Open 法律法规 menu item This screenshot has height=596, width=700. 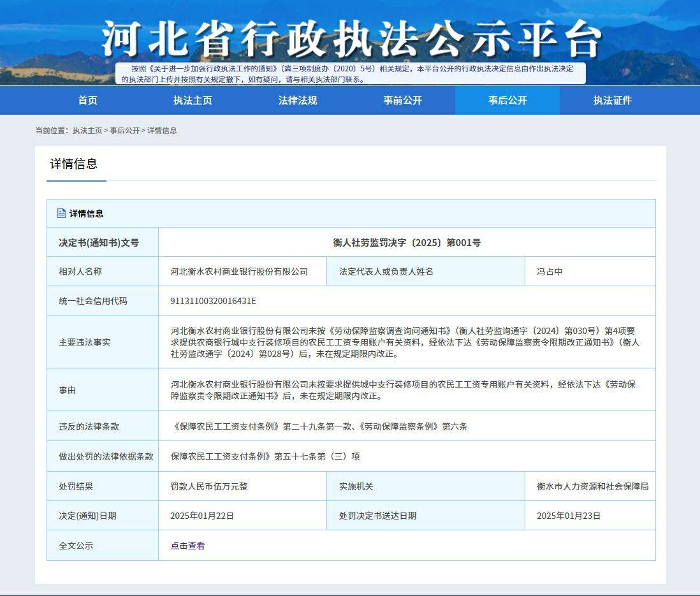(x=297, y=101)
